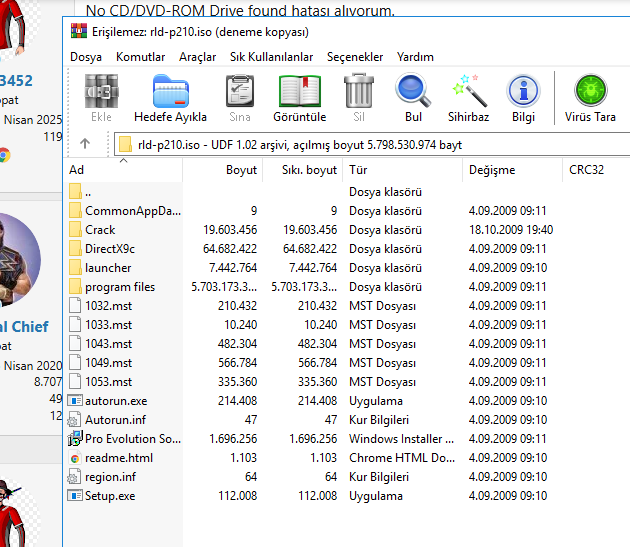Open the Bilgi (info) icon
The height and width of the screenshot is (547, 630).
[x=524, y=90]
